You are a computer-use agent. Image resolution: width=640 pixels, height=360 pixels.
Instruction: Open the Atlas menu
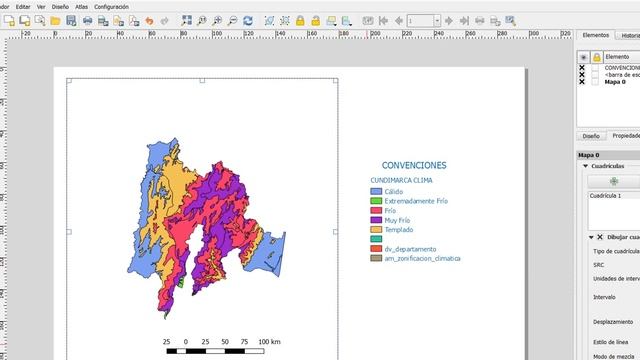(81, 7)
